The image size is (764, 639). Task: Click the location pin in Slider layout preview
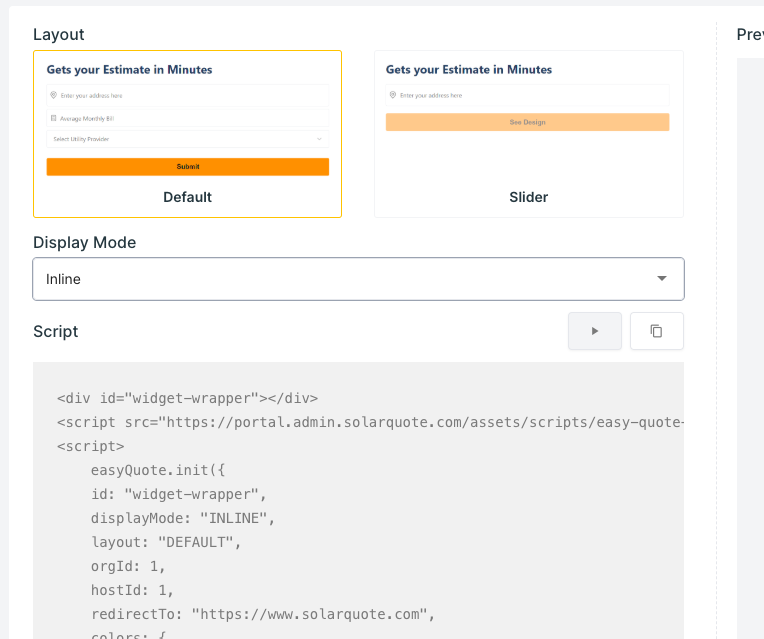click(392, 96)
